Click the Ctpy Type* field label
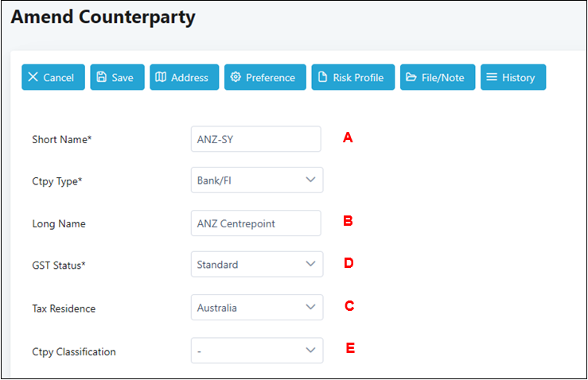This screenshot has height=380, width=588. click(x=57, y=181)
